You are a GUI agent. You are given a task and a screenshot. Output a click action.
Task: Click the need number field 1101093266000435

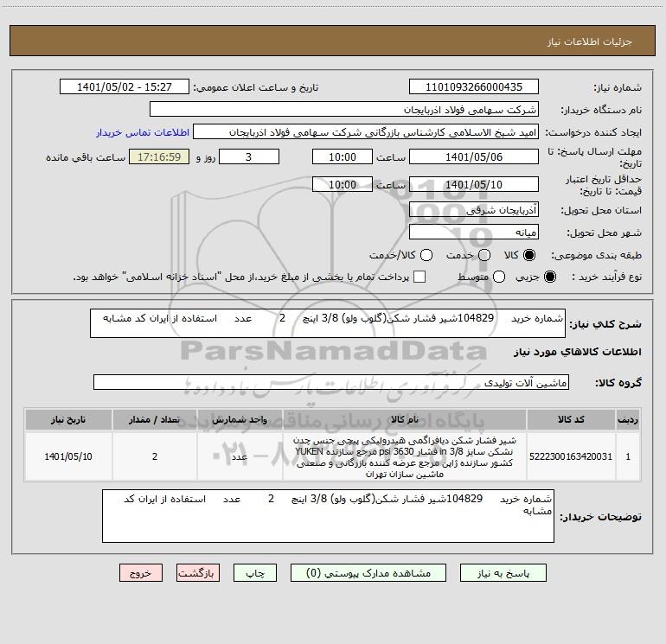point(474,86)
